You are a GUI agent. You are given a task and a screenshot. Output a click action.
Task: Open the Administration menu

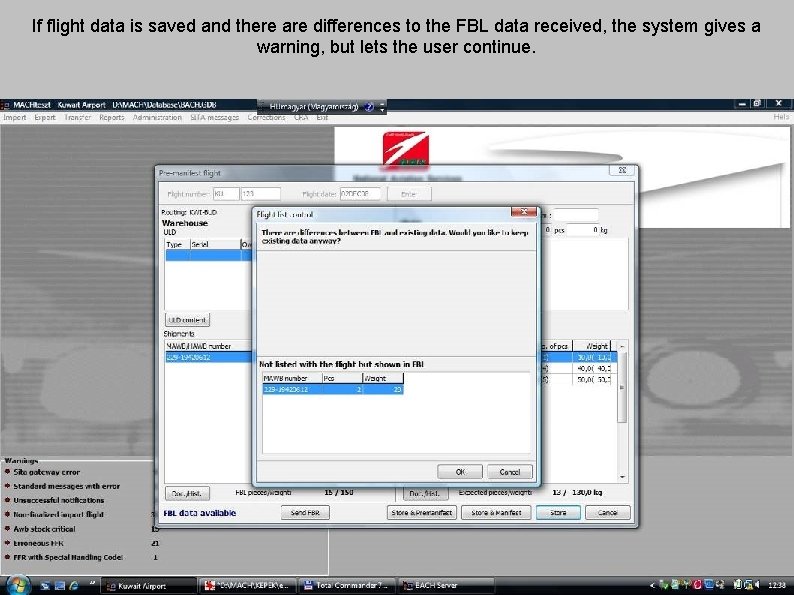click(x=157, y=117)
